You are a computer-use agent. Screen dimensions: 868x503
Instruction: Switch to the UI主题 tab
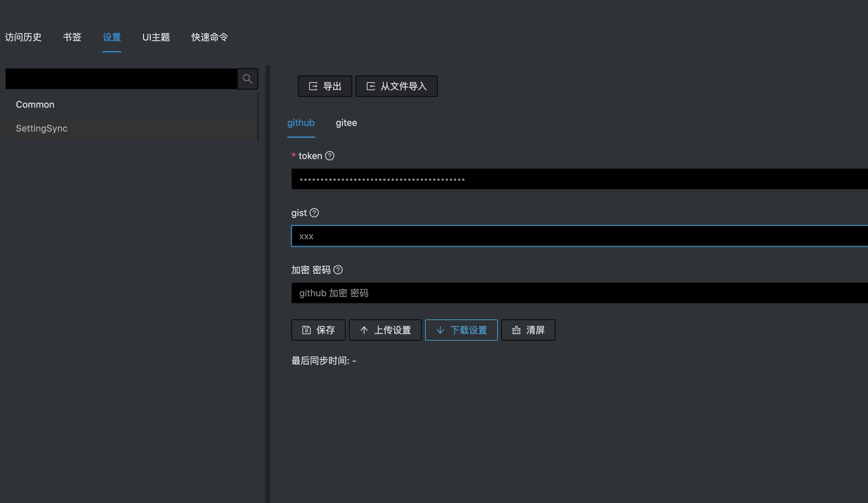[x=156, y=37]
